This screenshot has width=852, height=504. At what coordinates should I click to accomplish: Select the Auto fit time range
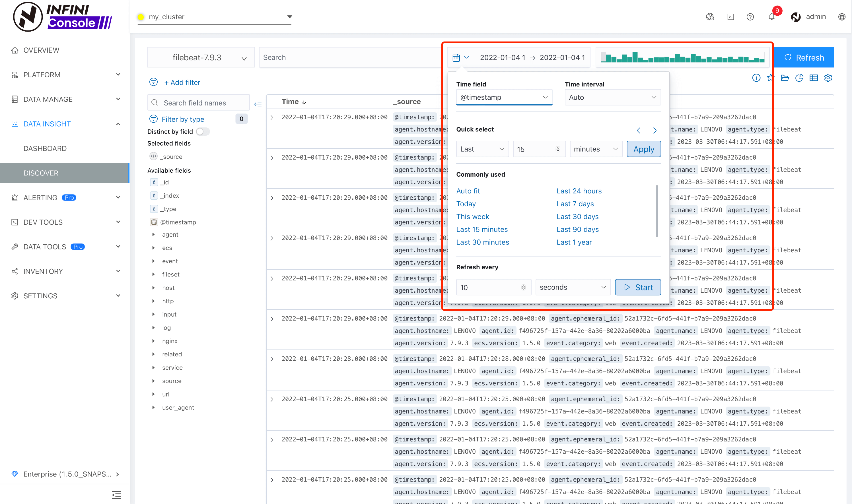pyautogui.click(x=468, y=191)
